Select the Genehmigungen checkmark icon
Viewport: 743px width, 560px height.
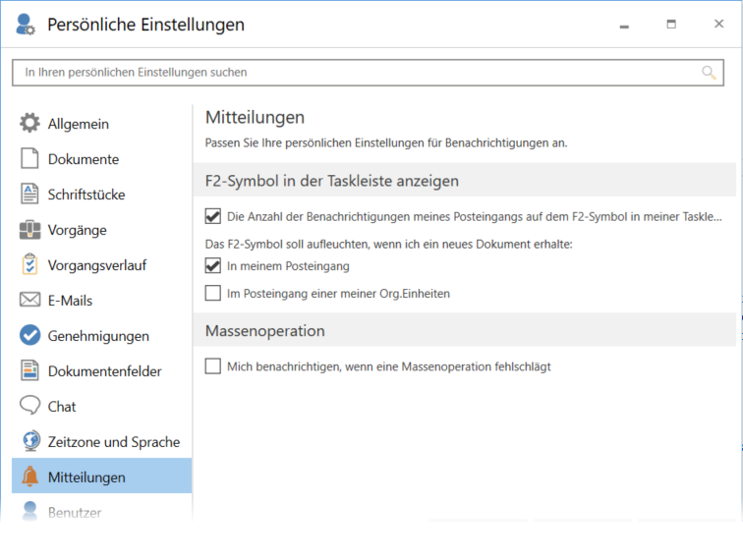point(29,335)
